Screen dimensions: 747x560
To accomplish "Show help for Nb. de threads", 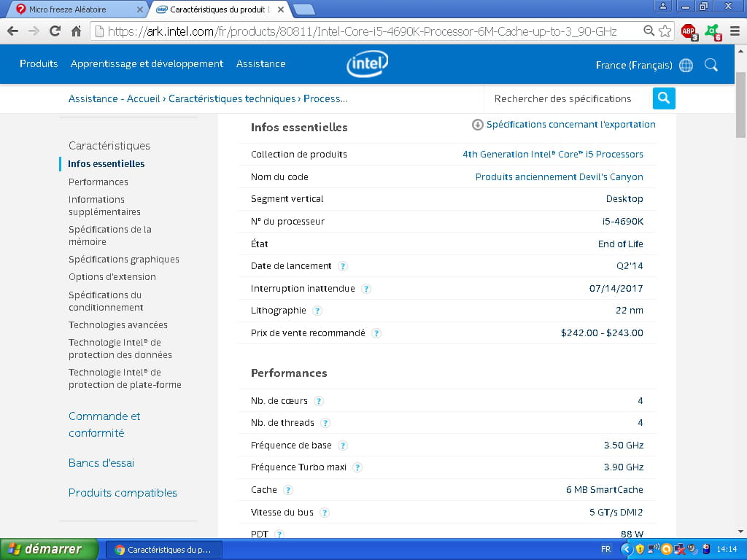I will pos(325,423).
